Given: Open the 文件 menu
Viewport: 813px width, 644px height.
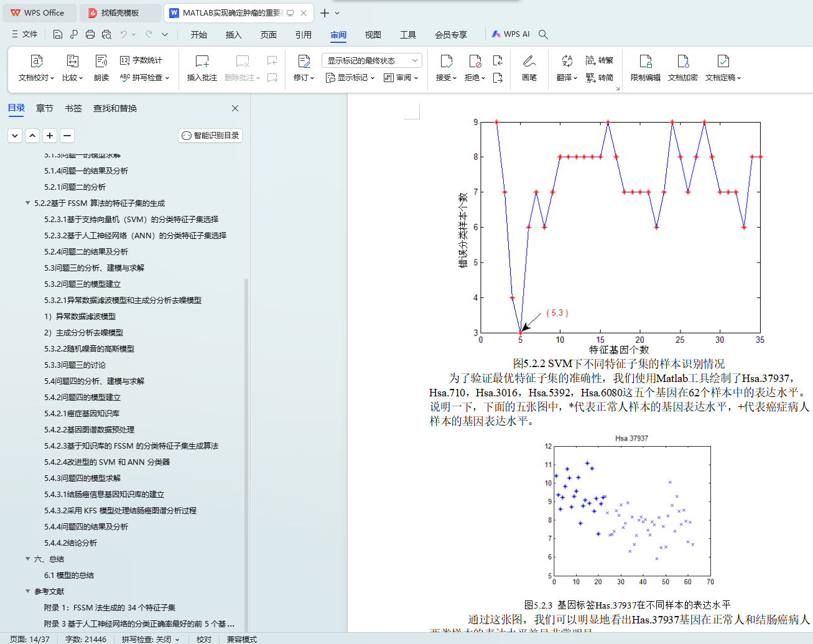Looking at the screenshot, I should tap(24, 35).
